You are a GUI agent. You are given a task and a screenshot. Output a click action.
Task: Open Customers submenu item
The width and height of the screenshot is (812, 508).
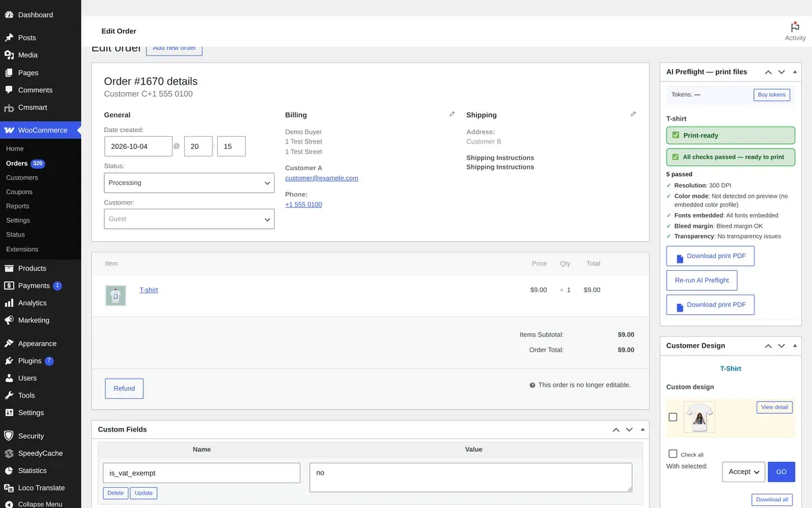22,177
